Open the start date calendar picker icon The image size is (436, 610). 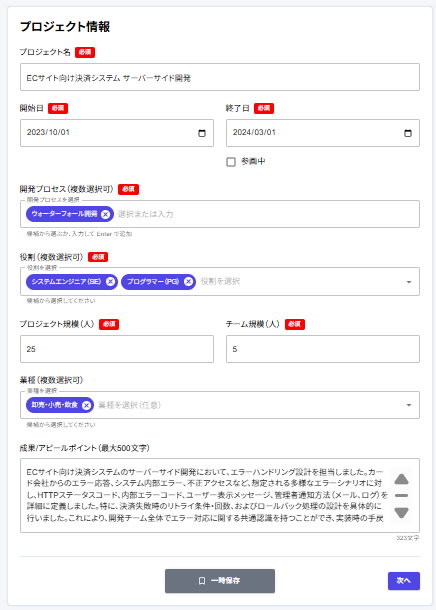click(x=202, y=133)
